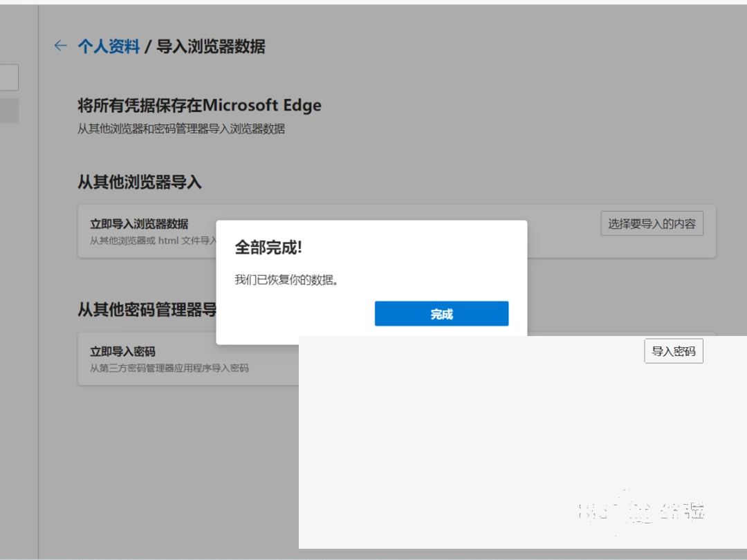Select heading 从其他浏览器导入
The width and height of the screenshot is (747, 560).
[140, 182]
